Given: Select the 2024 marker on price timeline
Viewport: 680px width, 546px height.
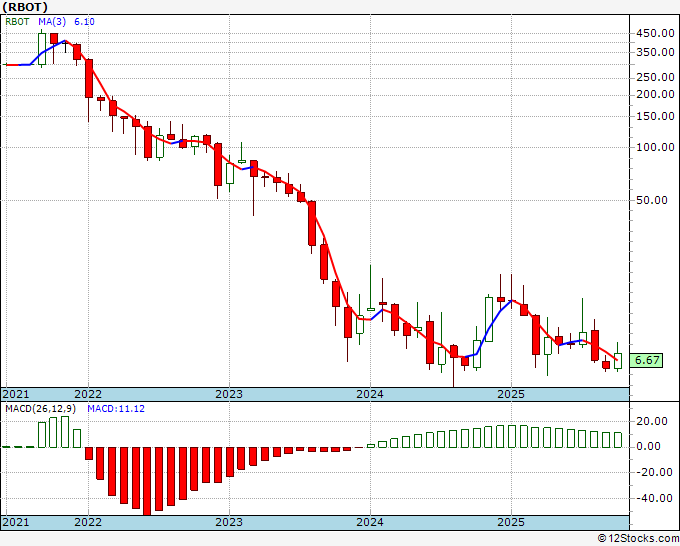Looking at the screenshot, I should click(x=370, y=394).
